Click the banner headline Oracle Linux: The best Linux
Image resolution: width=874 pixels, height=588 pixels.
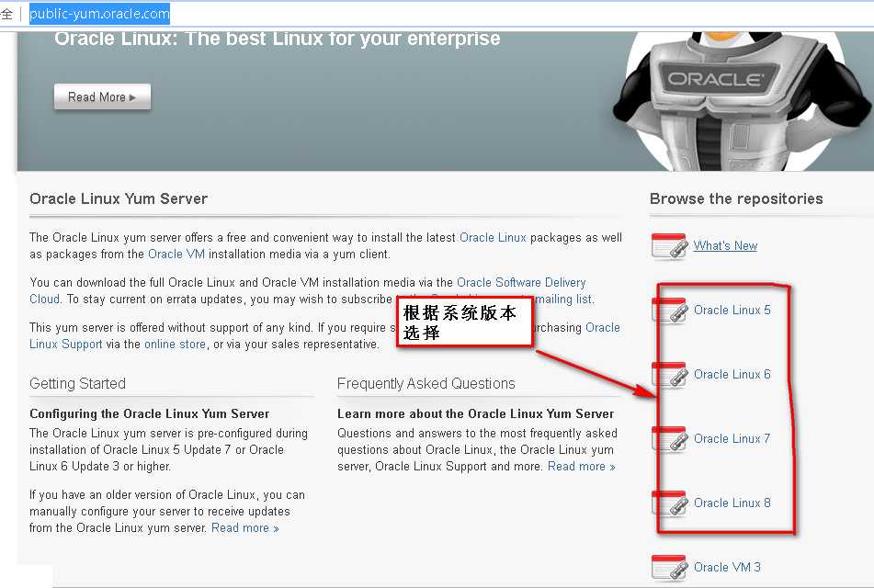tap(277, 39)
